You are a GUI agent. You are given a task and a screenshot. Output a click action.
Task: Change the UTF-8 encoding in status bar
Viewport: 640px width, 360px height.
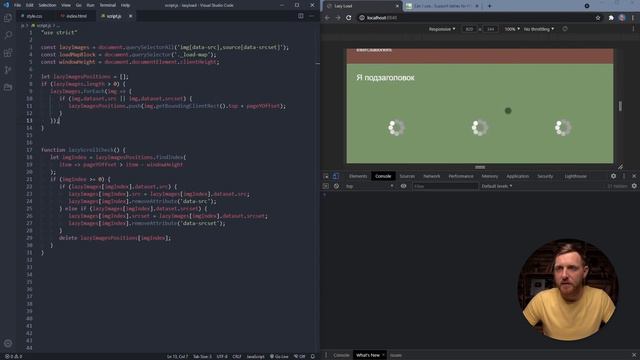222,356
